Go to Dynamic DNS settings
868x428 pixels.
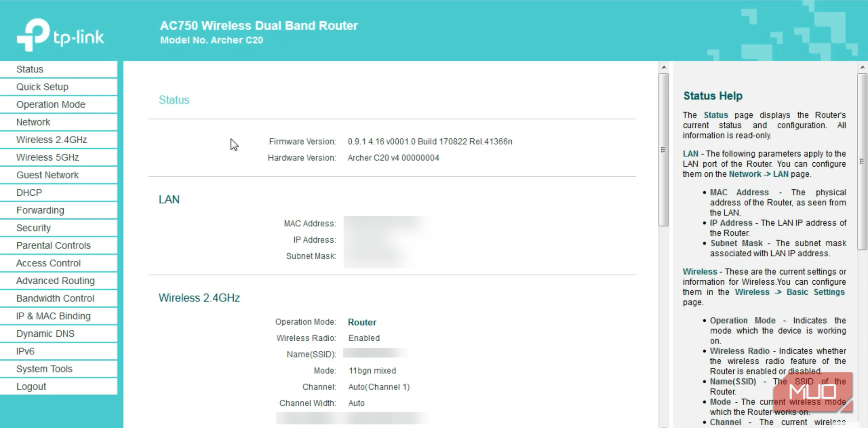pyautogui.click(x=59, y=334)
